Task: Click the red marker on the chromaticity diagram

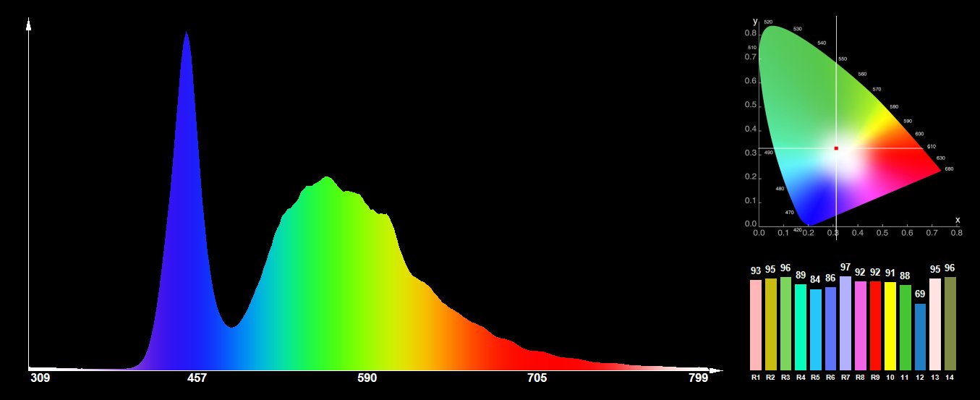Action: point(836,148)
